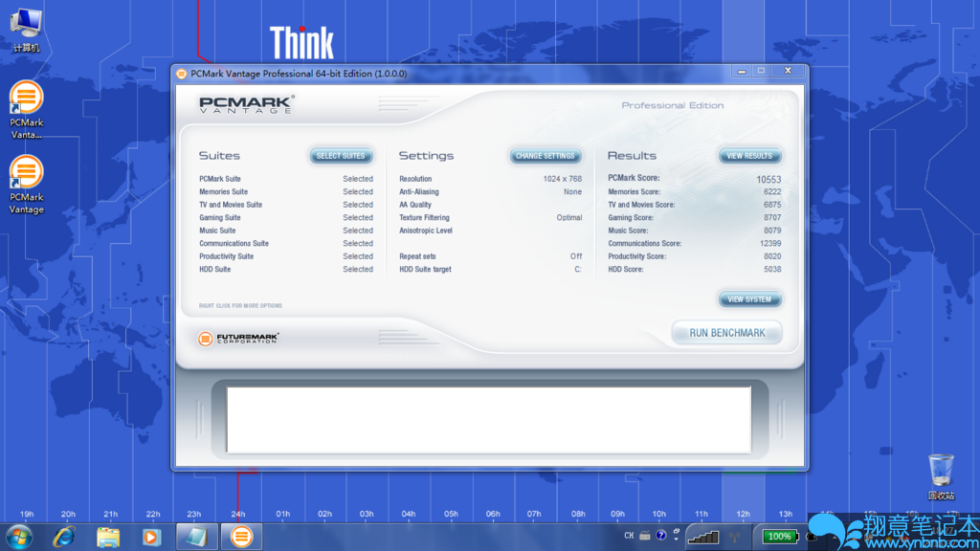The width and height of the screenshot is (980, 551).
Task: Click the PCMark Vantage window title text
Action: [299, 74]
